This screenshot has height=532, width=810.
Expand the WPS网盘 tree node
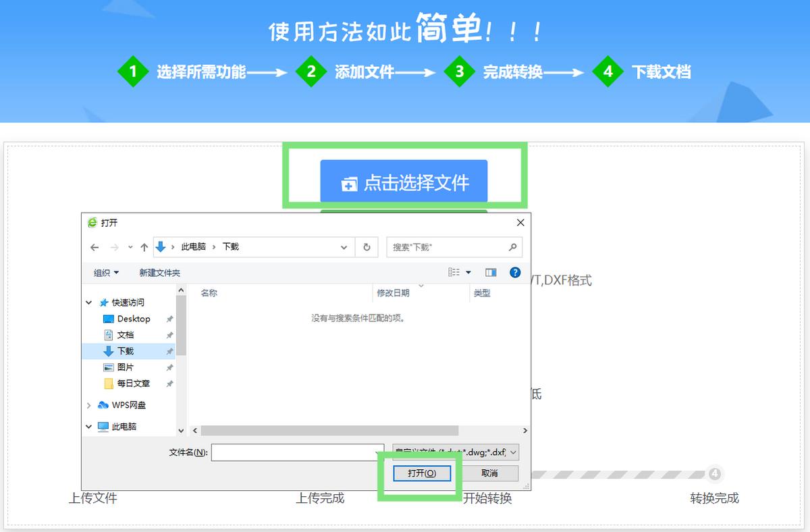(89, 405)
